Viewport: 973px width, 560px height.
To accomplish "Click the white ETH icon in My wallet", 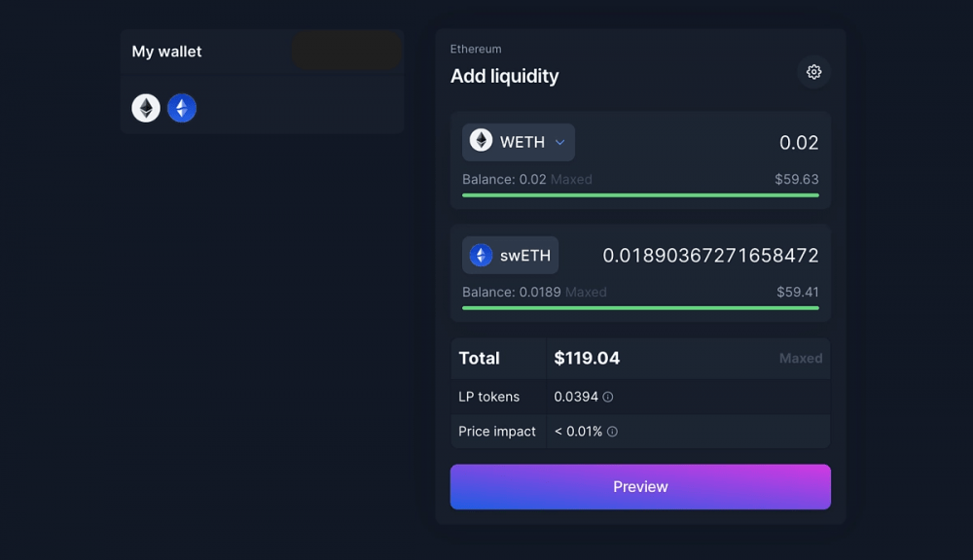I will coord(146,108).
